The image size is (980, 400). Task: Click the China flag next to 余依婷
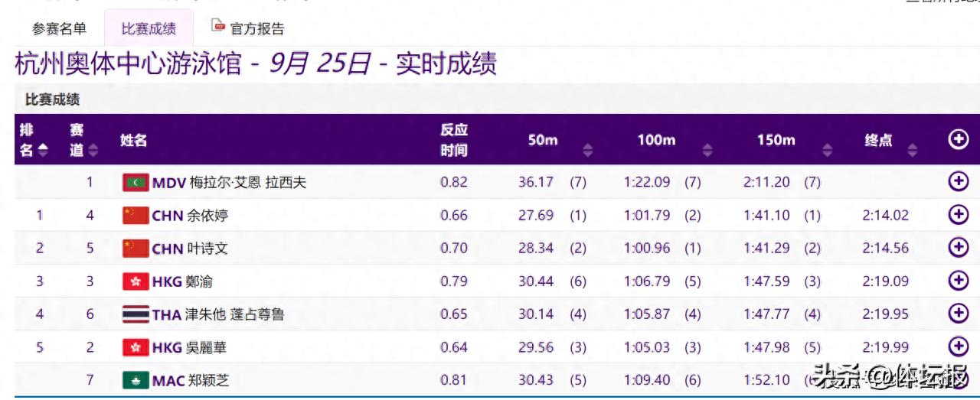click(136, 216)
